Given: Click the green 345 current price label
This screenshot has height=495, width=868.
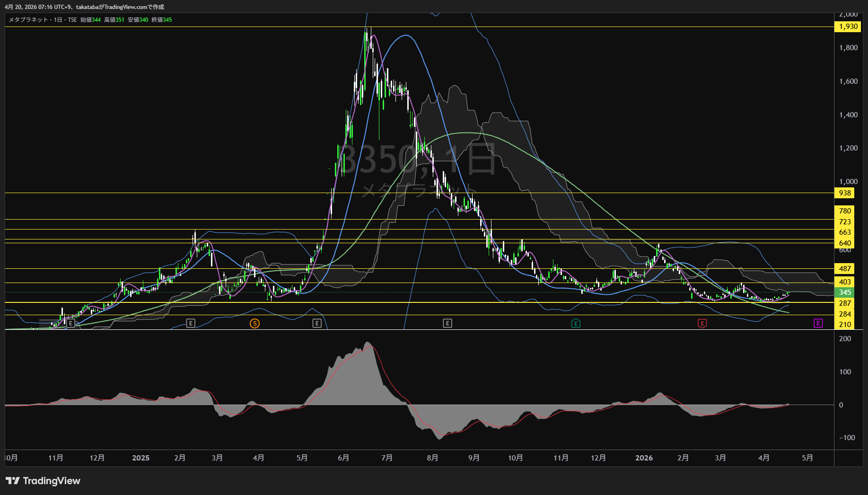Looking at the screenshot, I should coord(845,292).
